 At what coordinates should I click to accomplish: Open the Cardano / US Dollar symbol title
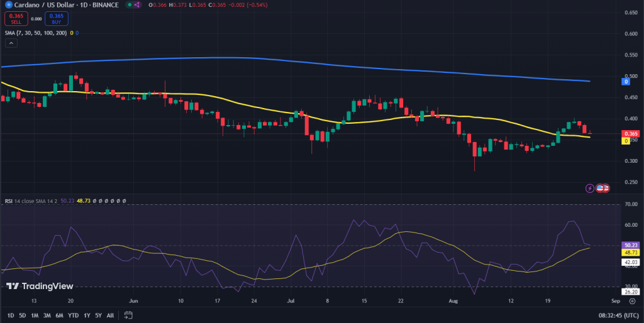coord(67,5)
